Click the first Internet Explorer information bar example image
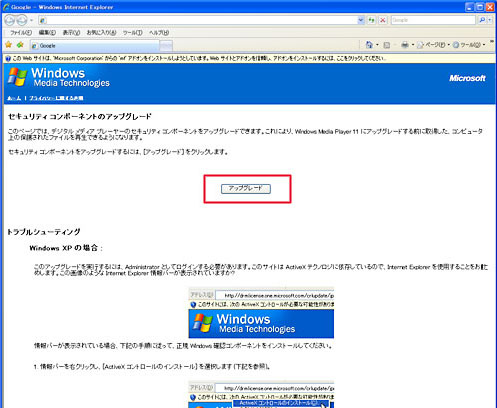 (261, 313)
